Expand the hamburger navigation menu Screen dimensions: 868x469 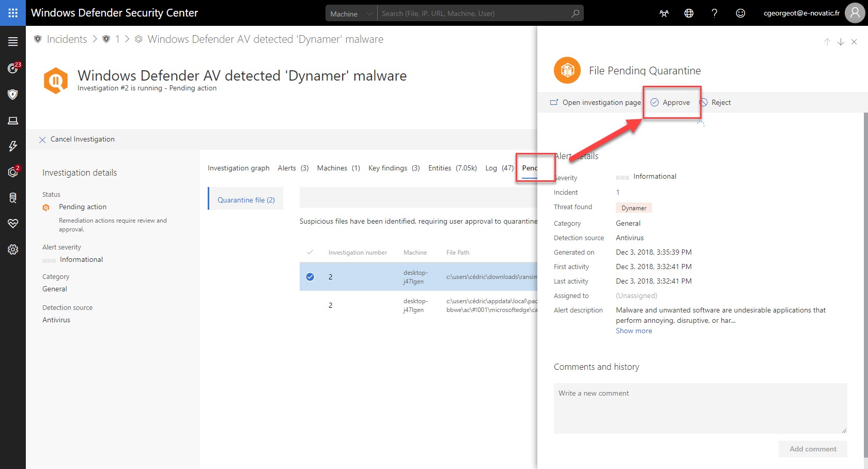tap(13, 42)
